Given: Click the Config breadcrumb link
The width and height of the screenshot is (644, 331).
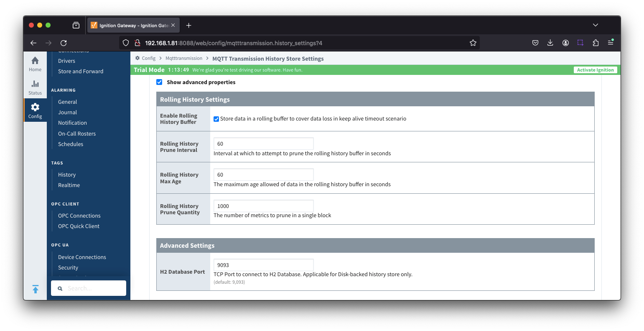Looking at the screenshot, I should [x=148, y=58].
